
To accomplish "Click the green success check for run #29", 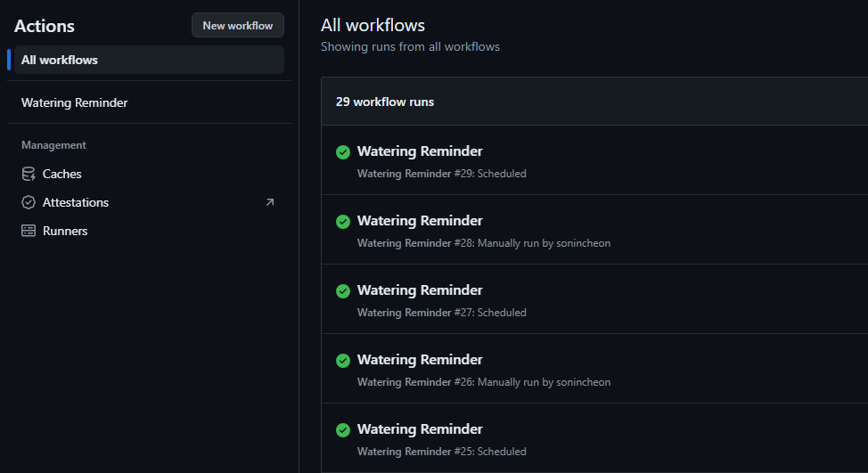I will pos(343,152).
